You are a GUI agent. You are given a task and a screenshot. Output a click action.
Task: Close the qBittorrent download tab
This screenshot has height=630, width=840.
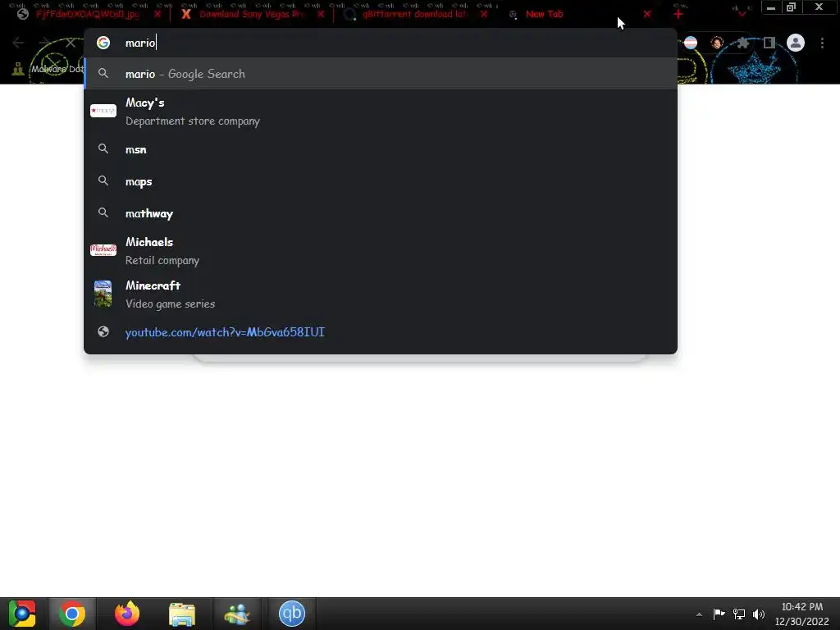(484, 15)
